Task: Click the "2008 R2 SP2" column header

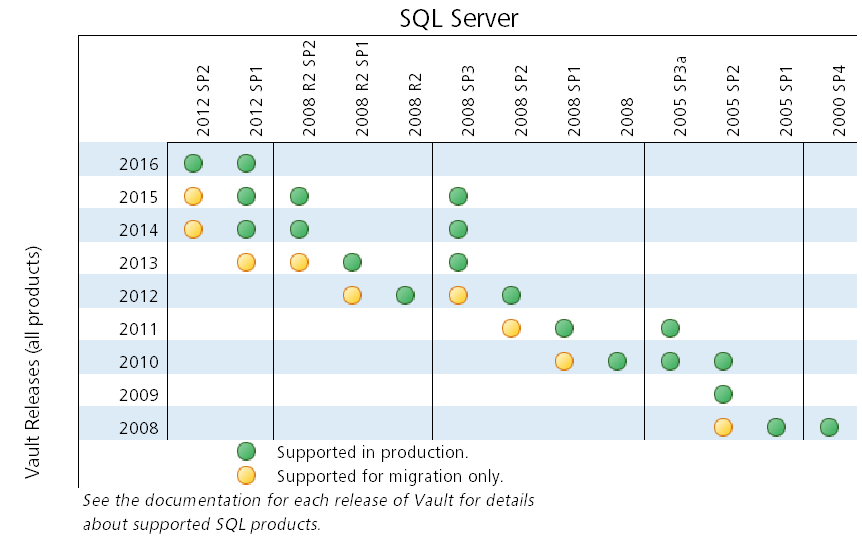Action: click(x=309, y=88)
